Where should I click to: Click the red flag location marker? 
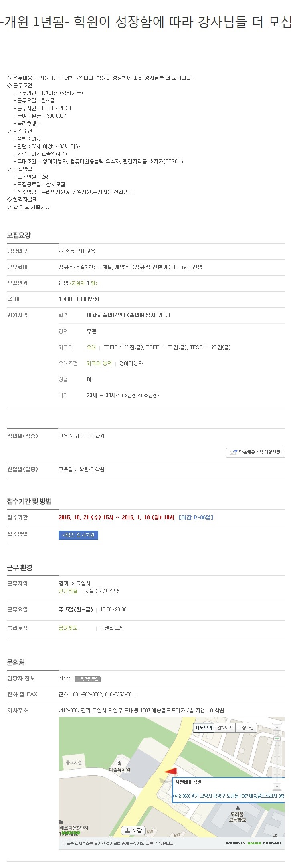[x=170, y=771]
